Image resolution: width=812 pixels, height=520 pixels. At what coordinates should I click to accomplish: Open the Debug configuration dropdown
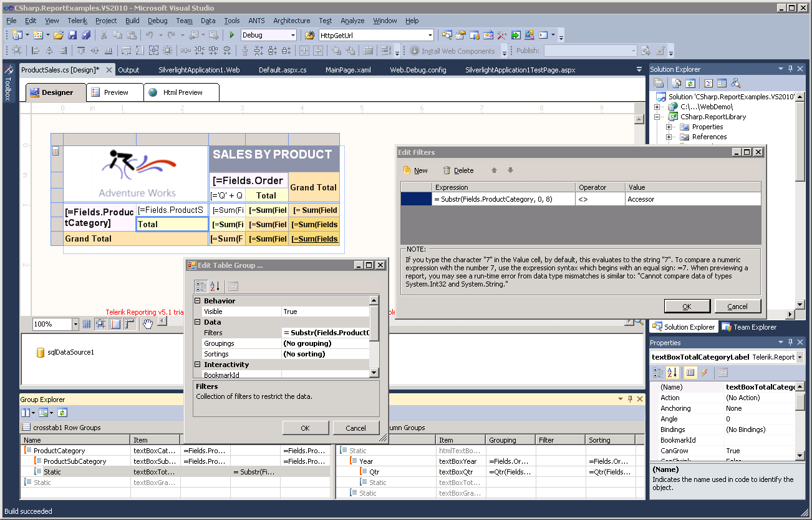[292, 36]
